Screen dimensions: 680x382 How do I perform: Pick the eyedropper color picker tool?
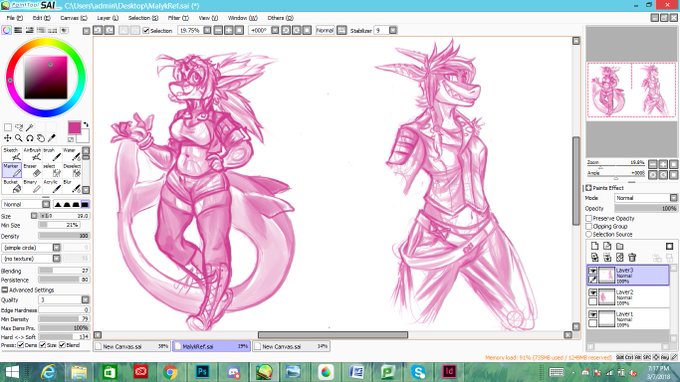[52, 138]
